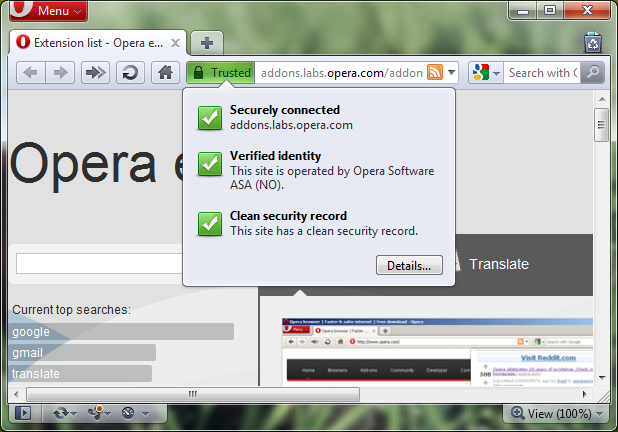Open a new tab with plus button
The height and width of the screenshot is (432, 618).
tap(207, 43)
